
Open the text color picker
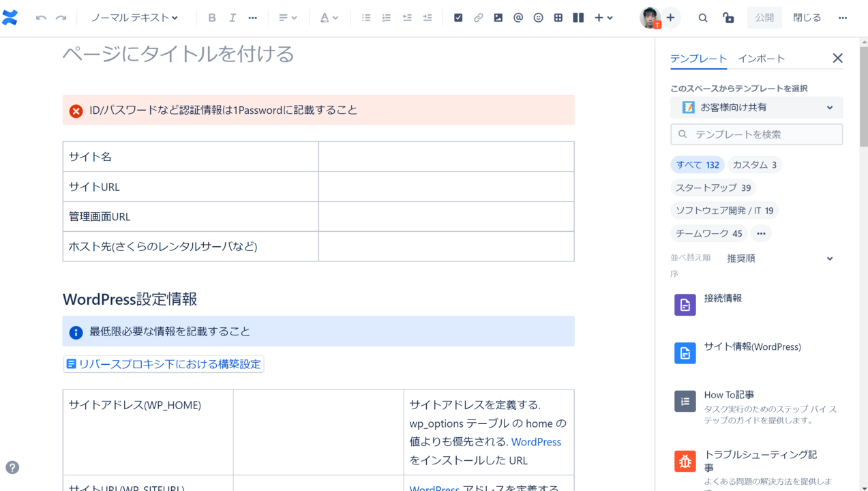pyautogui.click(x=329, y=18)
